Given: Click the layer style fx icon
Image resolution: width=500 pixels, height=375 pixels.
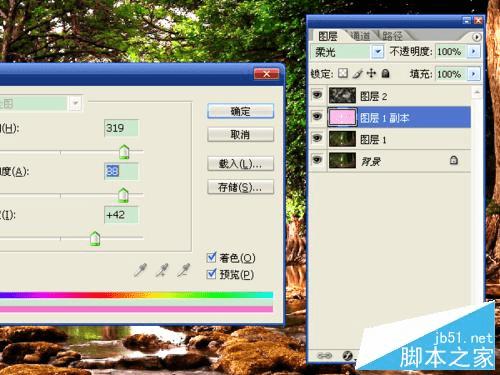Looking at the screenshot, I should [x=348, y=356].
